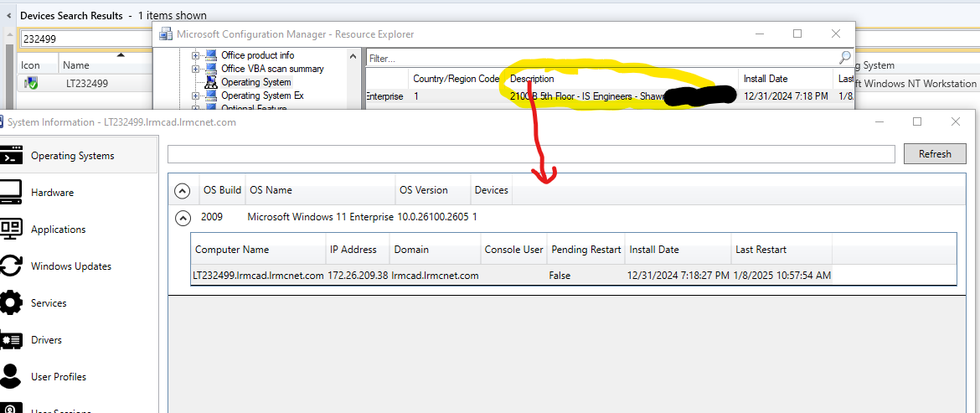Click the Services gear icon
Image resolution: width=980 pixels, height=413 pixels.
pos(11,303)
